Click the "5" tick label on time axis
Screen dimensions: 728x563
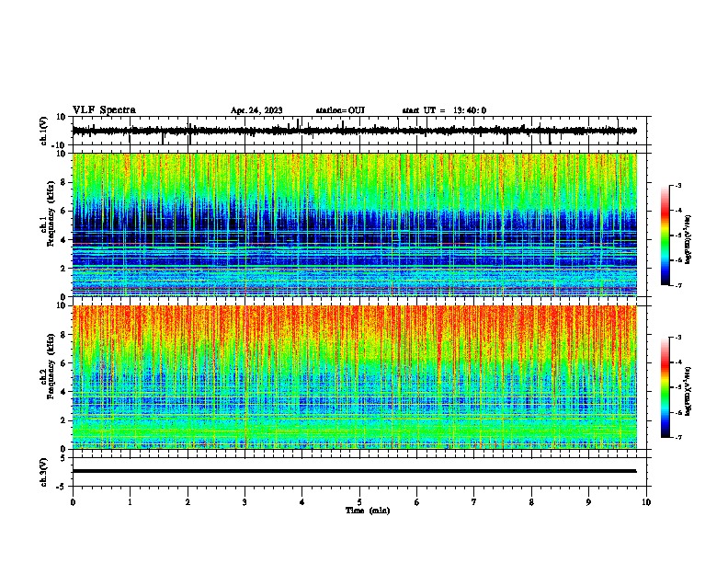[x=359, y=502]
